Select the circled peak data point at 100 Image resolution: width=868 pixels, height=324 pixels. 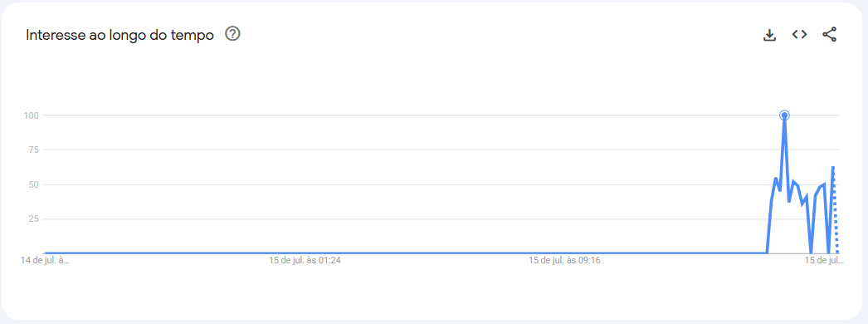click(x=784, y=115)
